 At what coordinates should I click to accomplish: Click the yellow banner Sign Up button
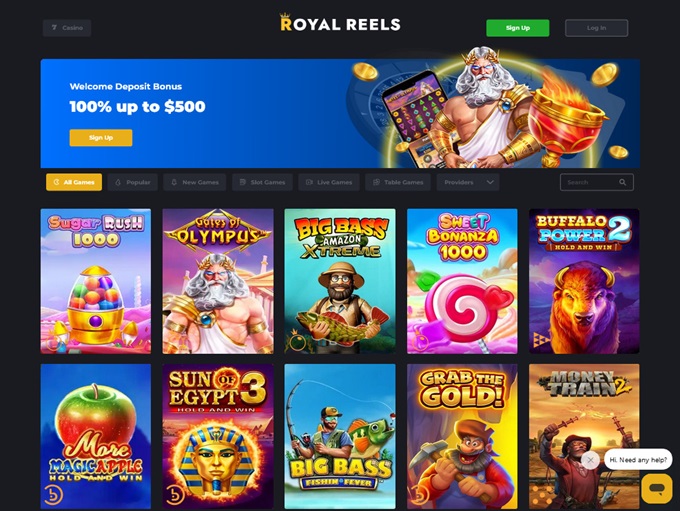pyautogui.click(x=101, y=138)
